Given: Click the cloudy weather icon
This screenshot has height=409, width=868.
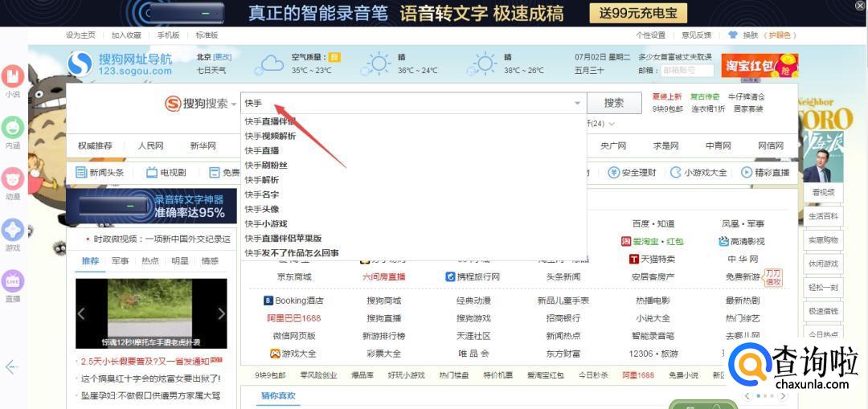Looking at the screenshot, I should (269, 65).
